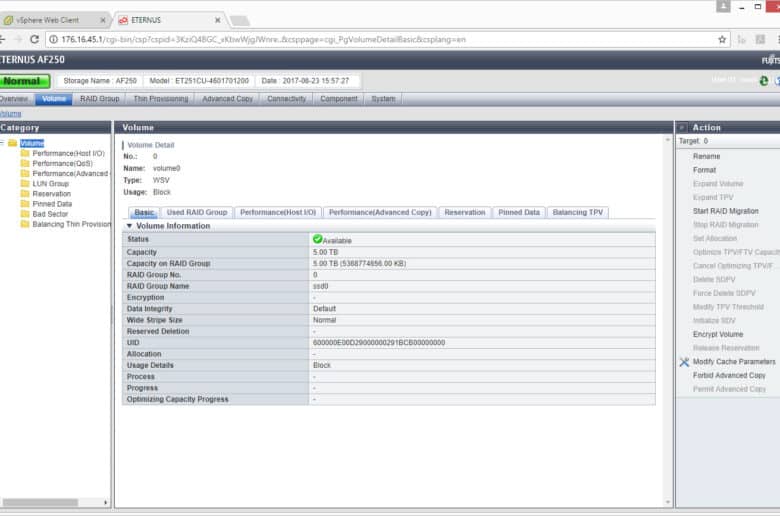This screenshot has width=780, height=516.
Task: Open Performance(Advanced Copy) folder in tree
Action: point(70,174)
